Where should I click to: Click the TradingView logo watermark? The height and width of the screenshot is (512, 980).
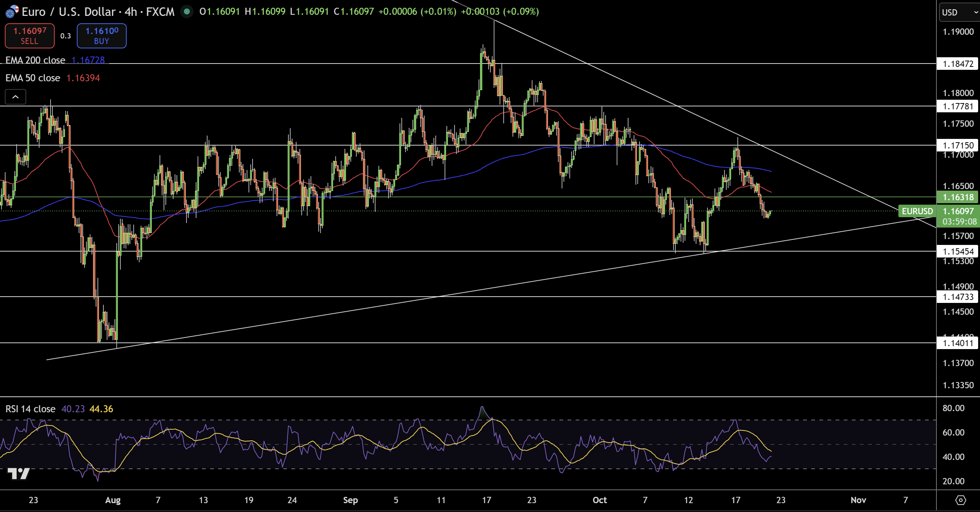coord(18,473)
